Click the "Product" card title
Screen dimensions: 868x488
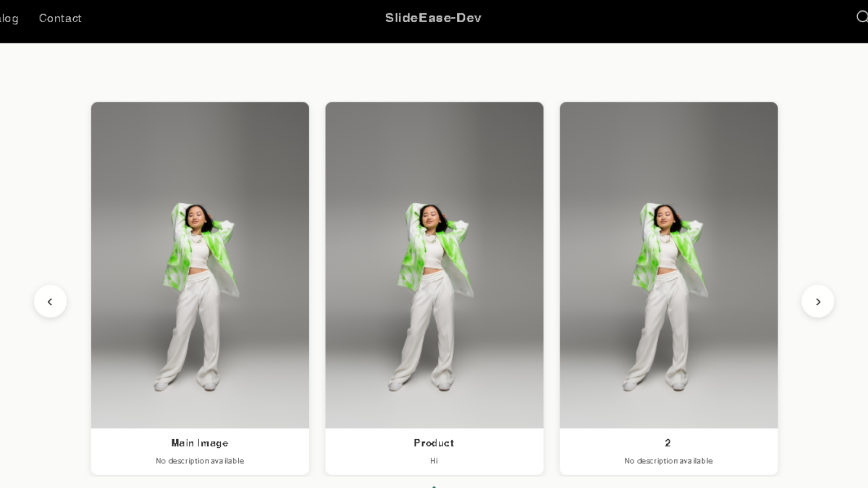click(434, 443)
